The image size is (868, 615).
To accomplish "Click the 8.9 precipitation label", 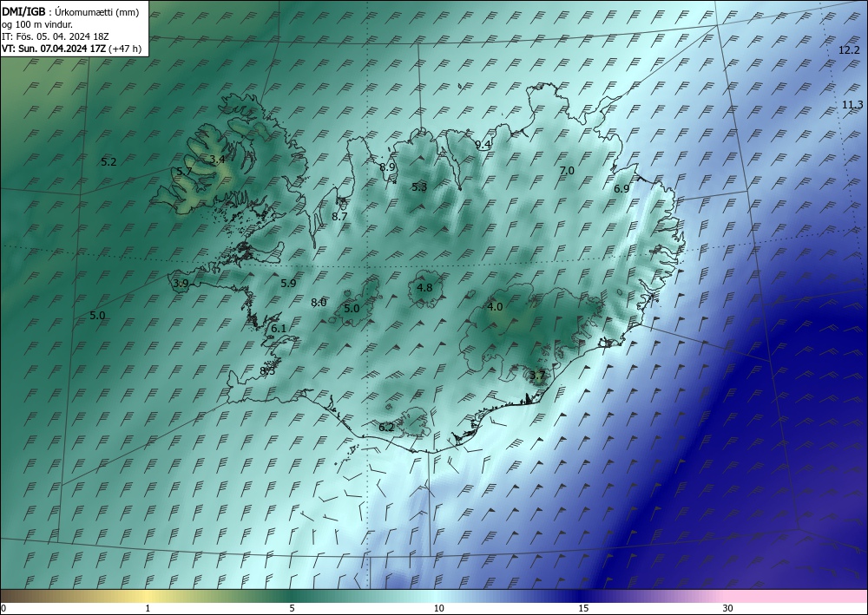I will pos(387,167).
